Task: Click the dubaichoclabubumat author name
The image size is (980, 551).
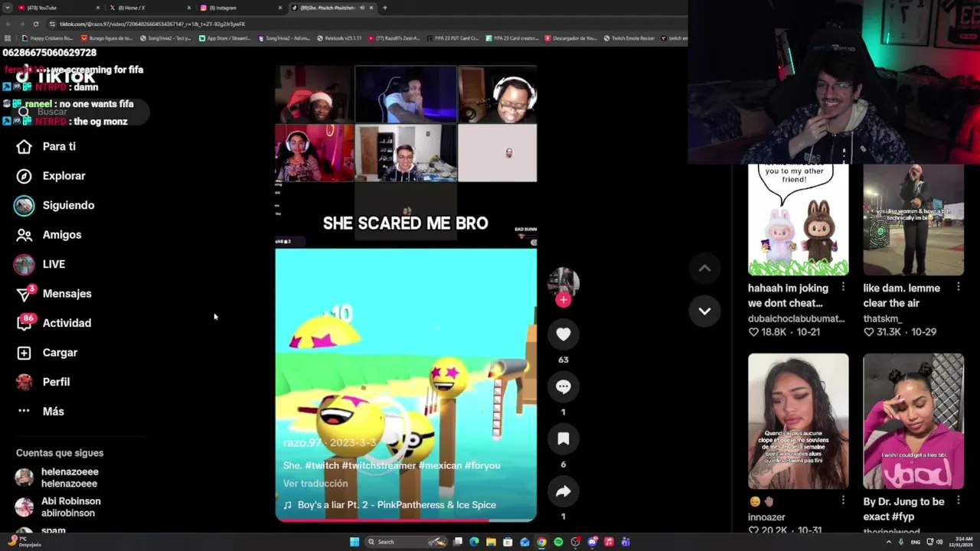Action: pyautogui.click(x=796, y=318)
